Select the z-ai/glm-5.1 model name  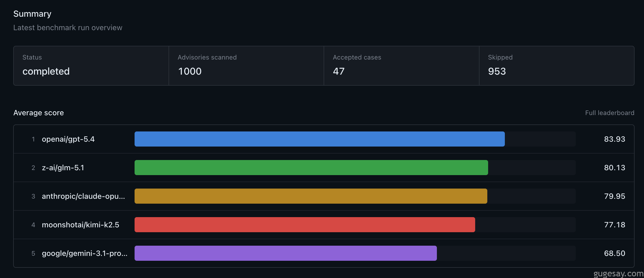[63, 168]
